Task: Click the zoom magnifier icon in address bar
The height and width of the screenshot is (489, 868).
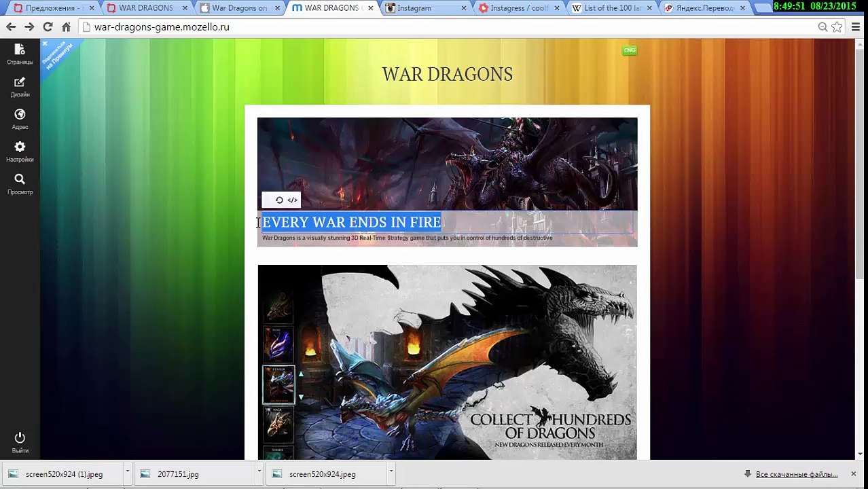Action: [822, 27]
